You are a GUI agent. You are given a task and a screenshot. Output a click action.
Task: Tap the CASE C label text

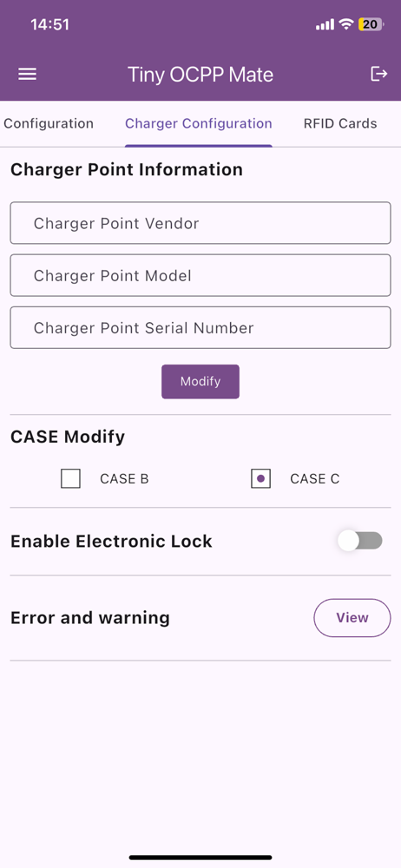point(314,479)
